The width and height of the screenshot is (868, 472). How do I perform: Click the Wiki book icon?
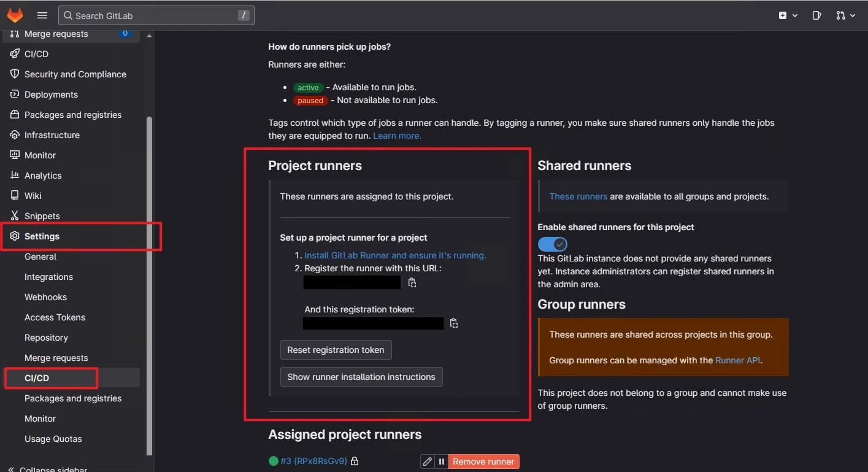pyautogui.click(x=15, y=196)
